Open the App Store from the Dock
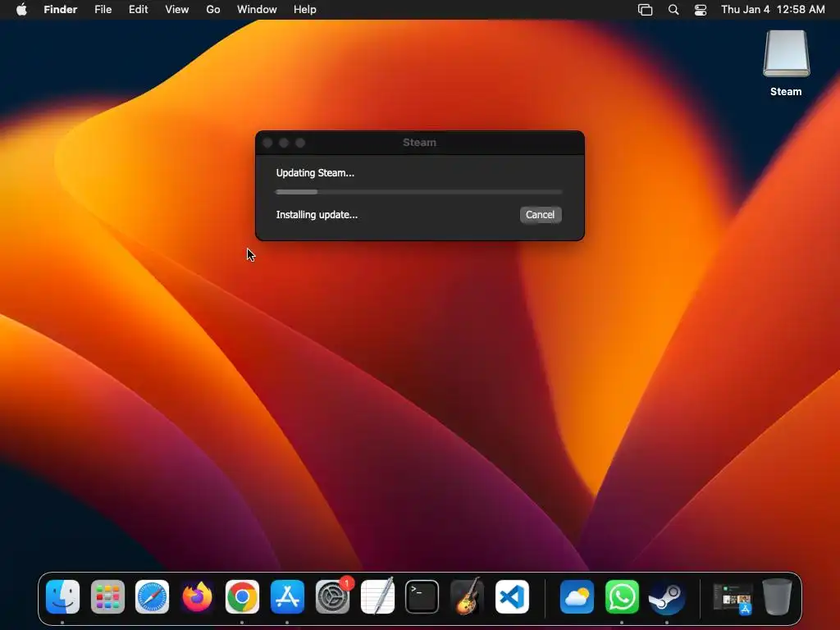Viewport: 840px width, 630px height. (x=287, y=597)
